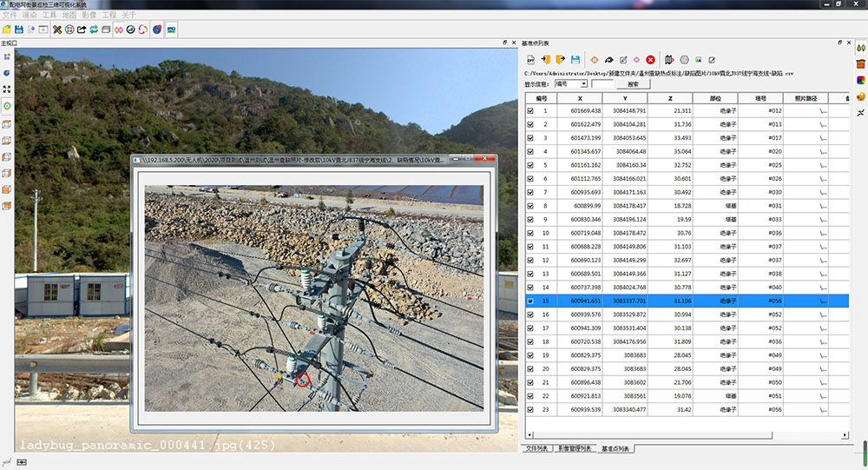Open the 文件 menu
The width and height of the screenshot is (868, 470).
point(10,16)
